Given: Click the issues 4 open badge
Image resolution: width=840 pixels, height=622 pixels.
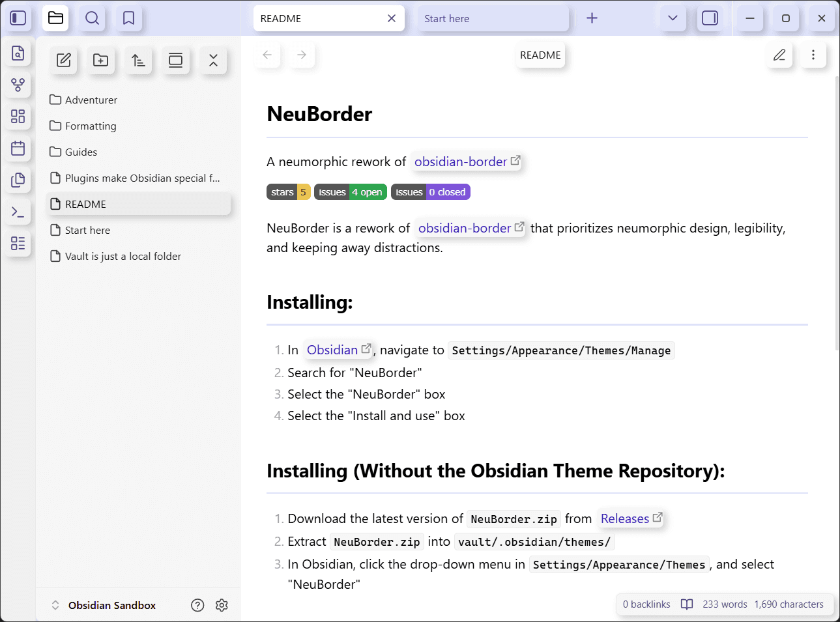Looking at the screenshot, I should [351, 192].
